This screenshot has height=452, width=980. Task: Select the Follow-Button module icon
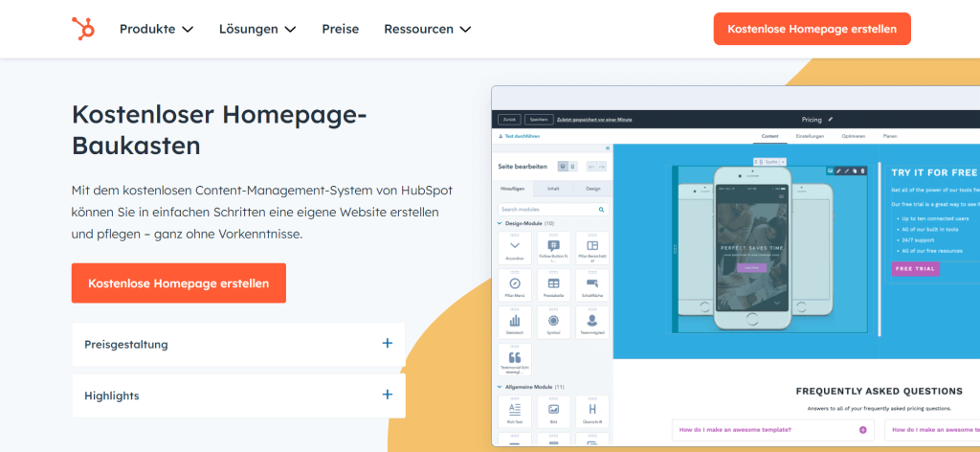[x=553, y=248]
